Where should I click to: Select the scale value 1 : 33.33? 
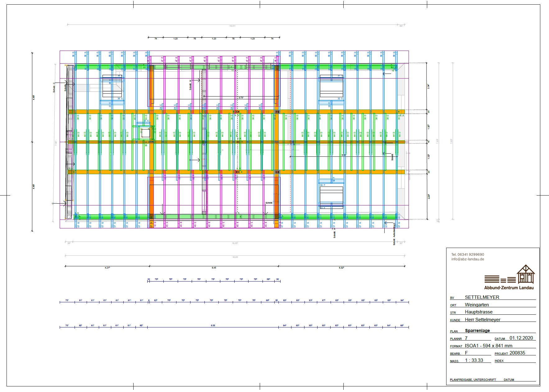coord(474,360)
